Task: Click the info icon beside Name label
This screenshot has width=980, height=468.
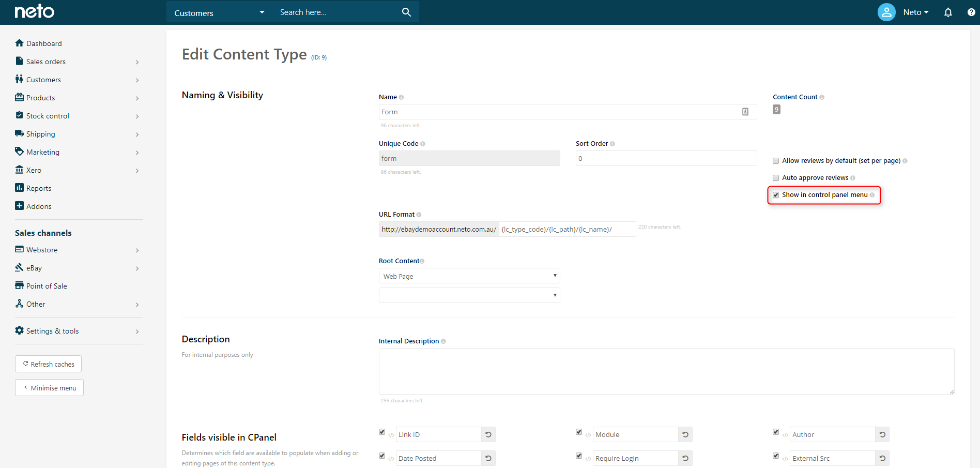Action: [401, 97]
